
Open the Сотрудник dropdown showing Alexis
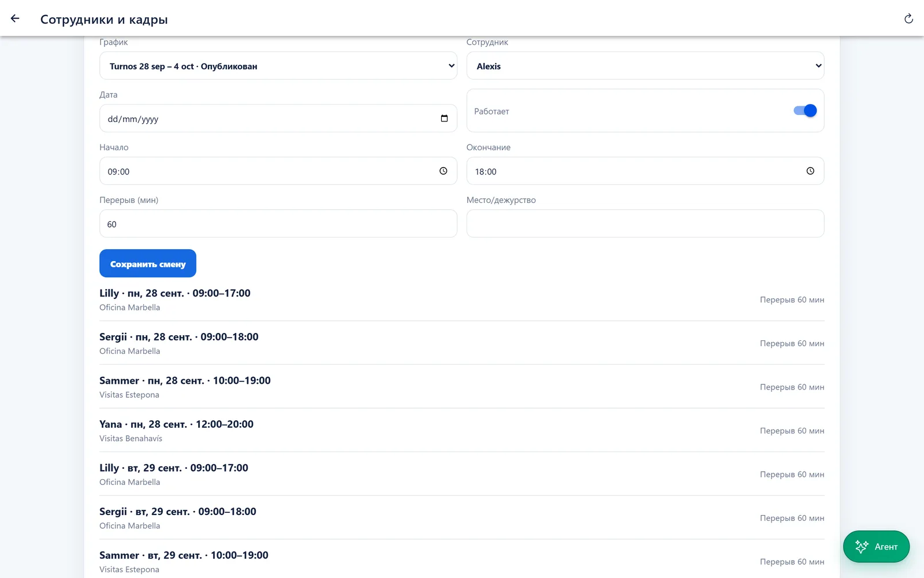(x=645, y=66)
